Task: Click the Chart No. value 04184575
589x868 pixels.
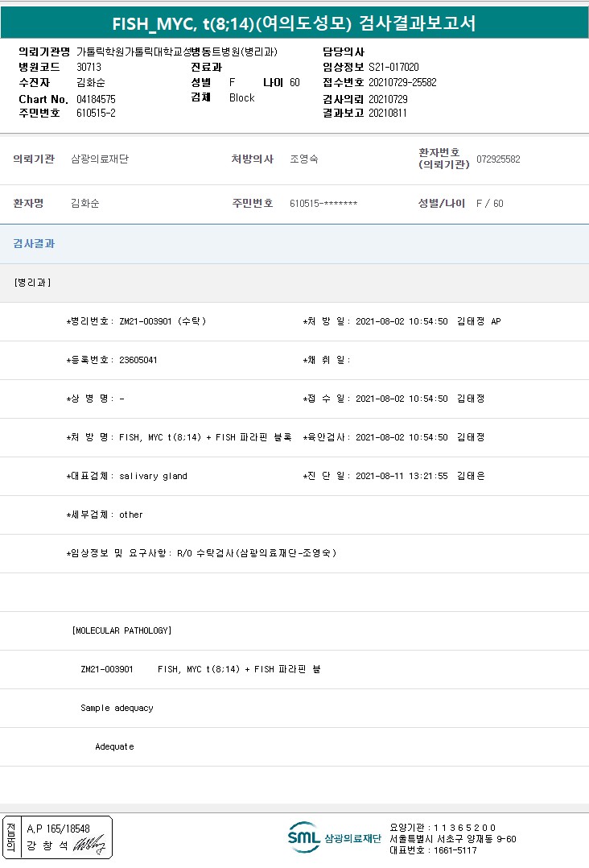Action: 96,98
